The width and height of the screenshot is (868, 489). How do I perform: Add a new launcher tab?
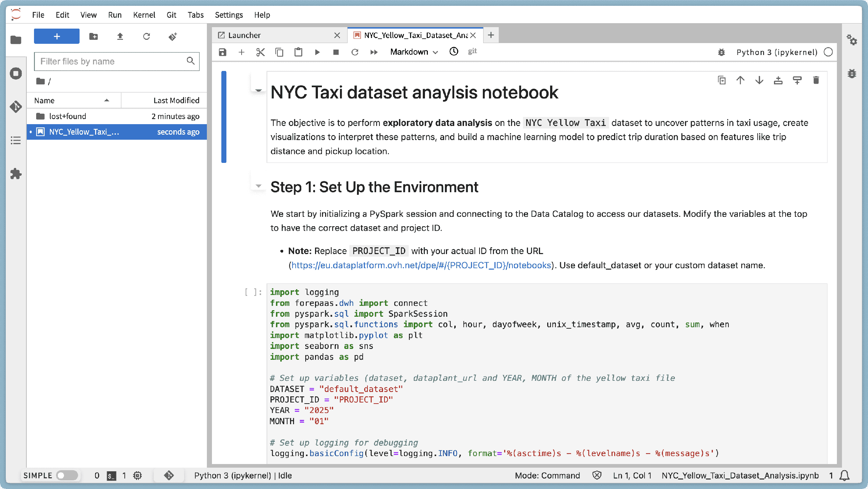coord(491,35)
